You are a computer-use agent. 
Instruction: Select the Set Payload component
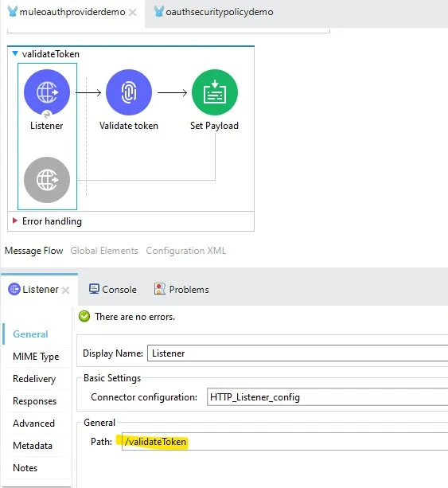215,92
